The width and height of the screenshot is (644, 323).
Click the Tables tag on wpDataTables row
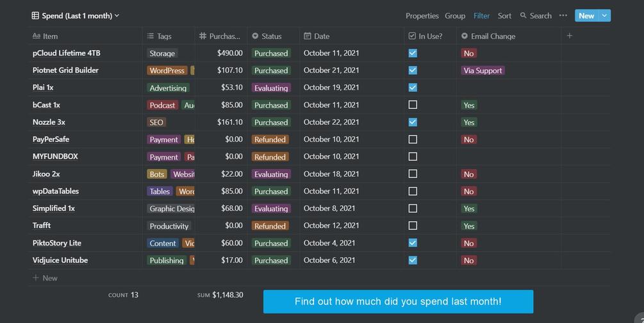pyautogui.click(x=160, y=192)
